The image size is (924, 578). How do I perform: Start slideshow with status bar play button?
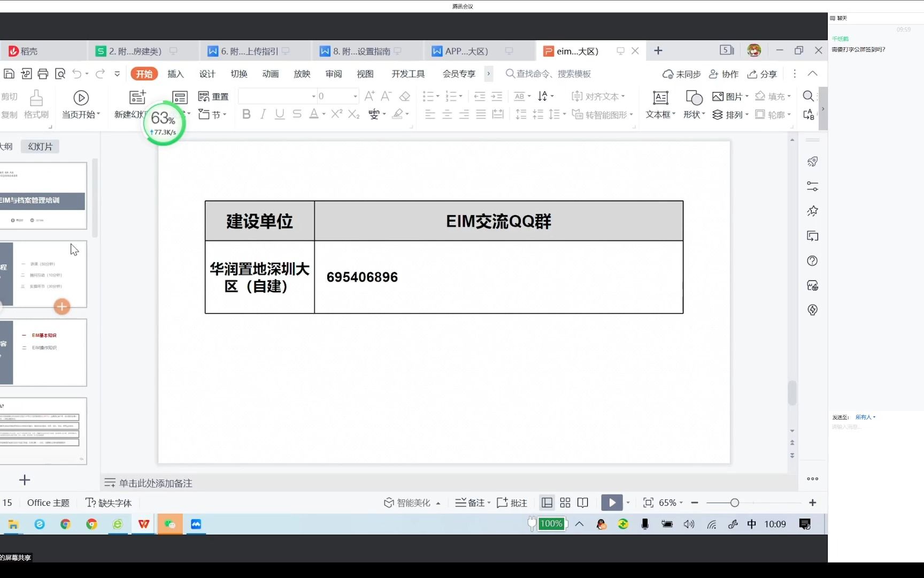tap(612, 503)
